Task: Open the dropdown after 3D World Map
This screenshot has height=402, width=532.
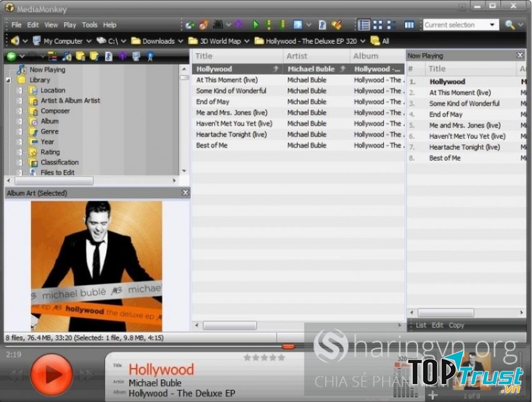Action: 247,41
